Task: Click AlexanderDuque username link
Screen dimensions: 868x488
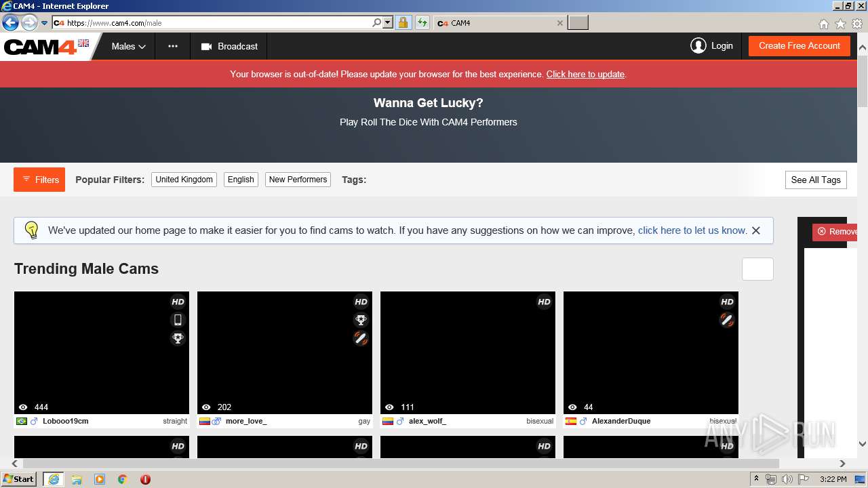Action: coord(621,421)
